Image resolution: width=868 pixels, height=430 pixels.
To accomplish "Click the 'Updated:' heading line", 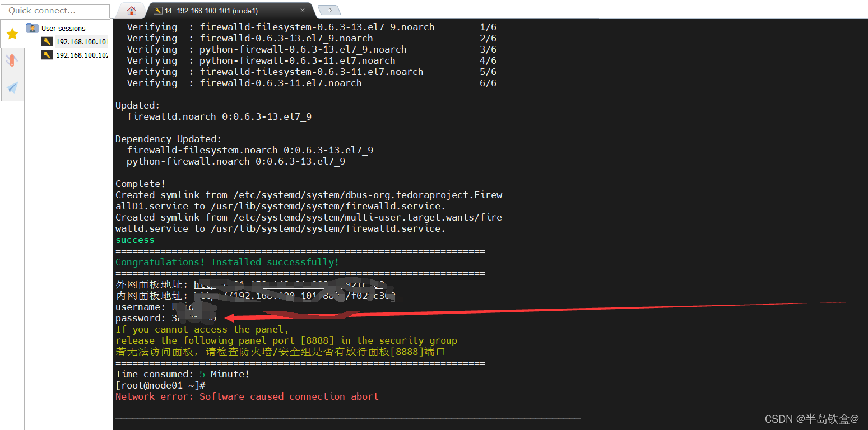I will coord(138,105).
